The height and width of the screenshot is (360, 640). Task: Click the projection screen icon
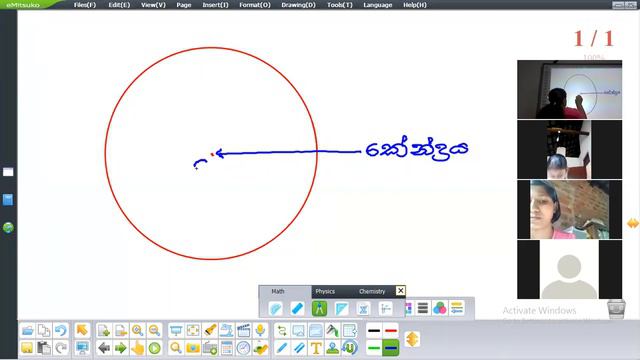pos(176,330)
